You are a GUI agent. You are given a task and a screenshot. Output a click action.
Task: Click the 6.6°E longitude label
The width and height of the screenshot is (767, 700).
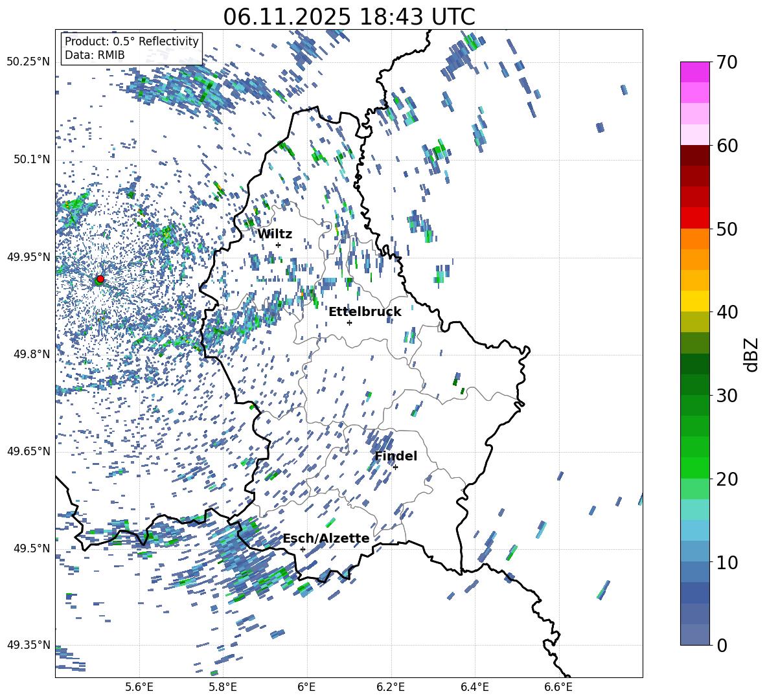[x=558, y=687]
